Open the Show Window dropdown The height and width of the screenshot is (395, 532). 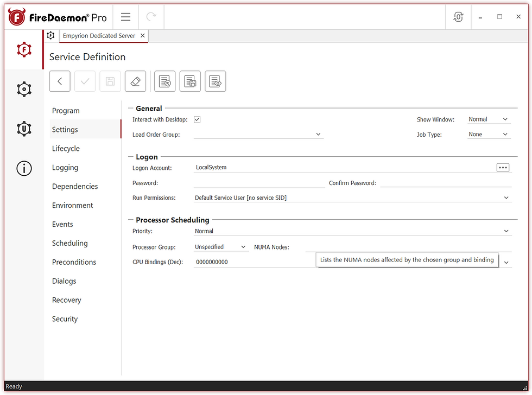488,119
